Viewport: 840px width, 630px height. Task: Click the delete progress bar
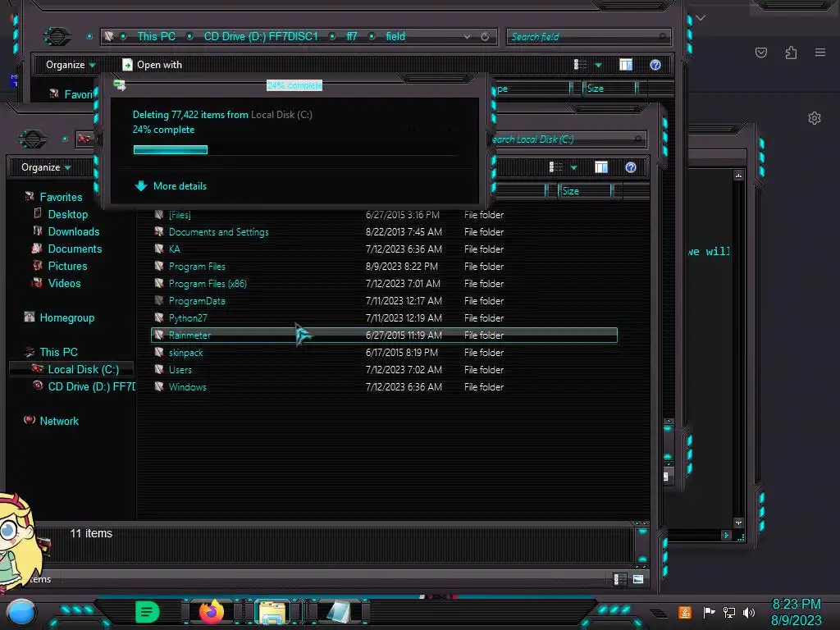(295, 150)
